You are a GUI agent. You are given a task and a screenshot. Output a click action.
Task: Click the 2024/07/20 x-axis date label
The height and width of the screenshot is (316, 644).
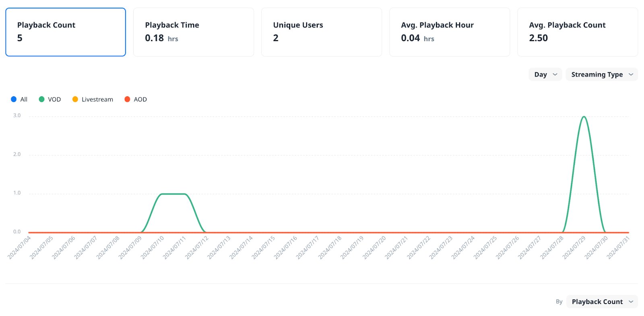click(375, 247)
